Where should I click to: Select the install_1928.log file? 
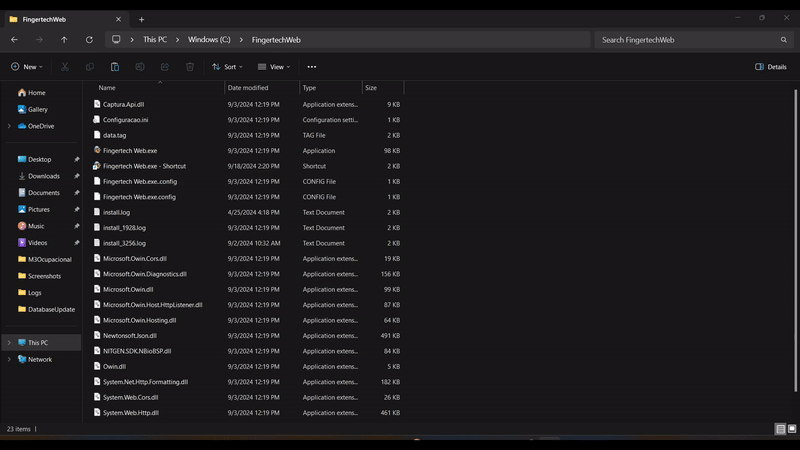124,228
